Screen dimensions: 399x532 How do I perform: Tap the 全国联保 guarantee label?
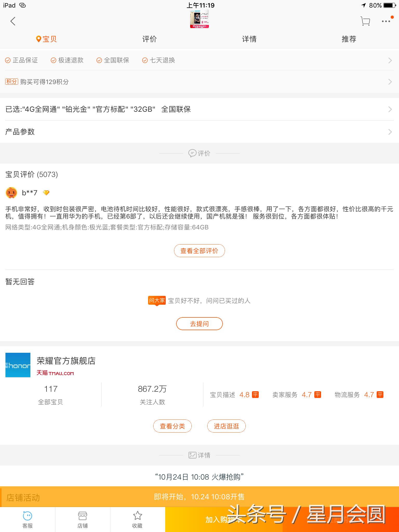coord(113,60)
